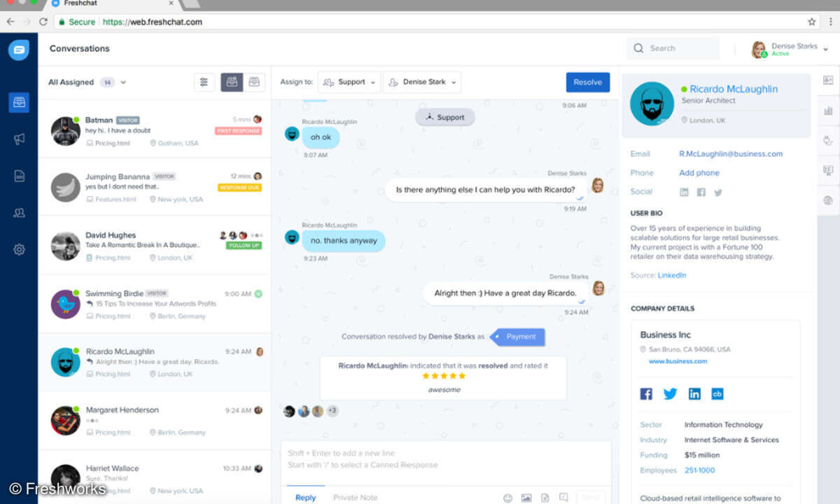The width and height of the screenshot is (840, 504).
Task: Click Ricardo McLaughlin's name in profile panel
Action: tap(734, 89)
